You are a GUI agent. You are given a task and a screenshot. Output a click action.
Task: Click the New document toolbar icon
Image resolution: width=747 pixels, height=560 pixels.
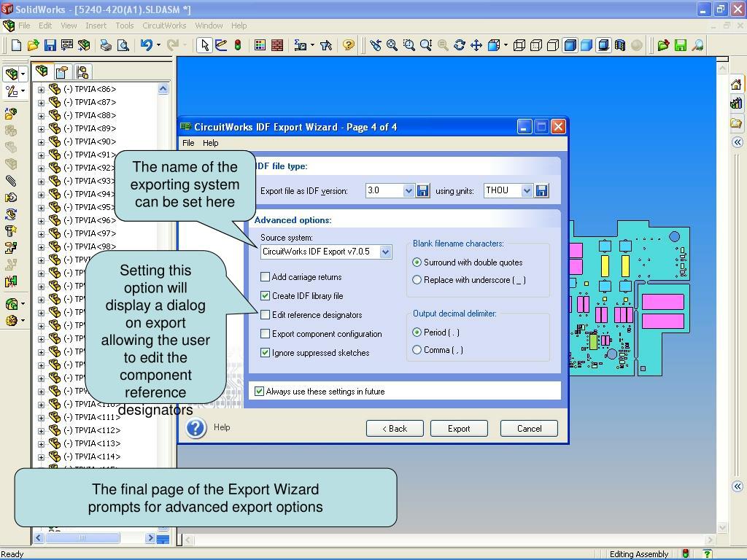16,45
